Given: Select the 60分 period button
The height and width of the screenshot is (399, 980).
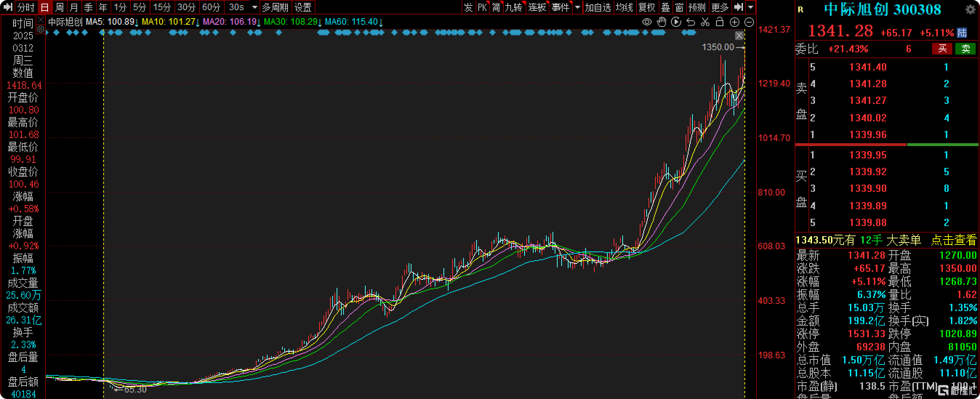Looking at the screenshot, I should [211, 7].
